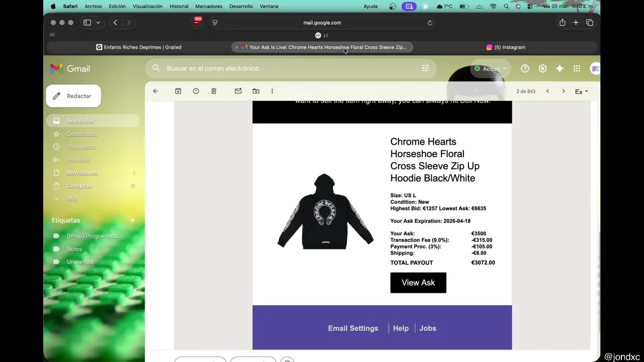Image resolution: width=644 pixels, height=362 pixels.
Task: Open the Move to folder icon
Action: pos(256,91)
